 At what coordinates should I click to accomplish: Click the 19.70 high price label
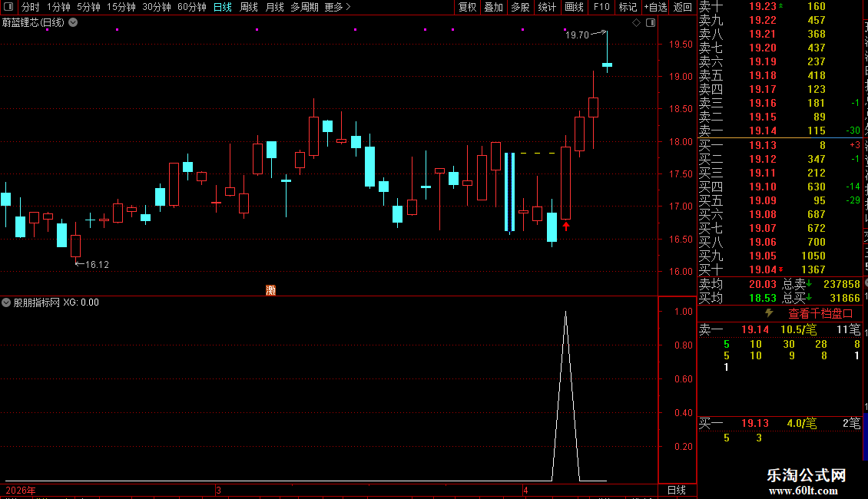tap(577, 35)
